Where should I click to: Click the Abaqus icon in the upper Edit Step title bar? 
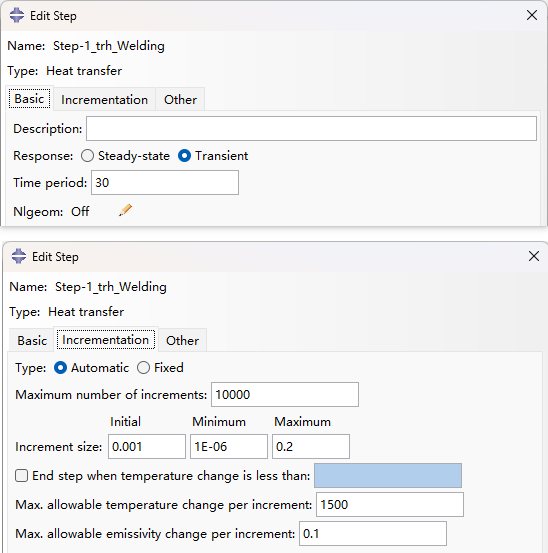pyautogui.click(x=17, y=16)
